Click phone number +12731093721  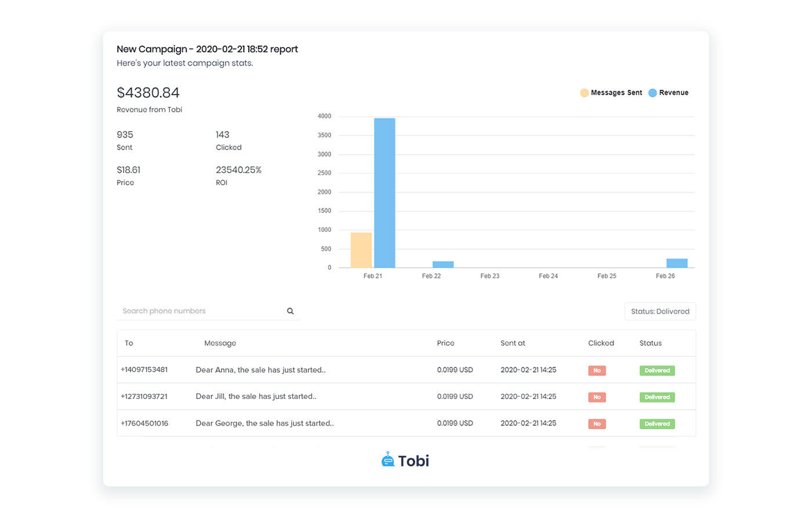pyautogui.click(x=144, y=396)
